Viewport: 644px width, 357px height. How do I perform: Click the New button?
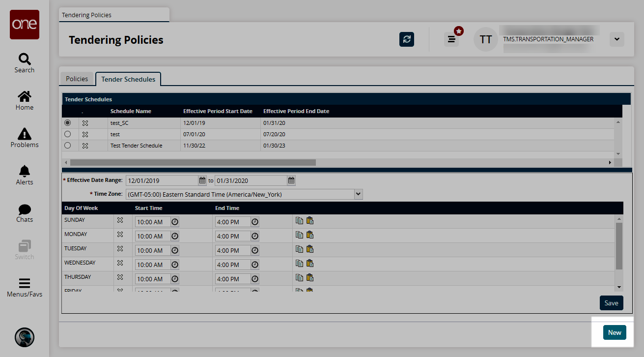point(615,332)
